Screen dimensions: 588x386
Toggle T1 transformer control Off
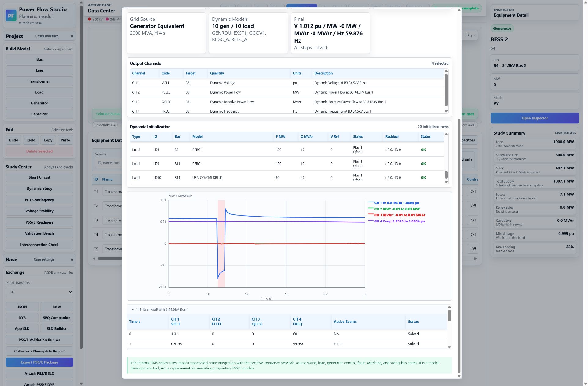click(x=473, y=191)
